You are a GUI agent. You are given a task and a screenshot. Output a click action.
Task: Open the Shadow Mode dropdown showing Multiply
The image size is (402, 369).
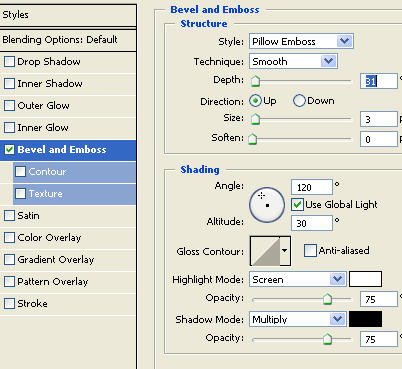click(x=298, y=319)
